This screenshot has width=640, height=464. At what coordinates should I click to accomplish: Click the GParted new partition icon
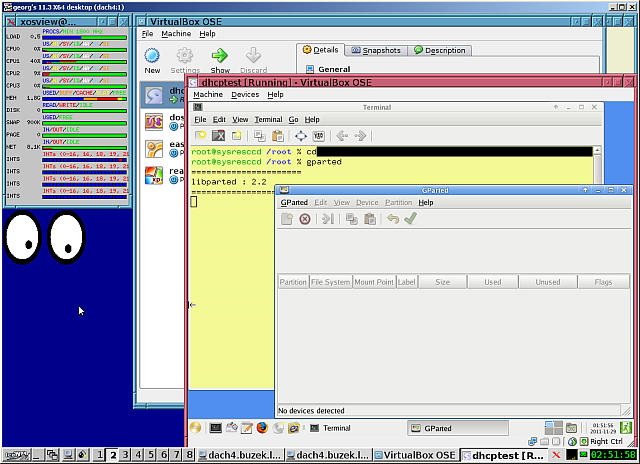[287, 219]
